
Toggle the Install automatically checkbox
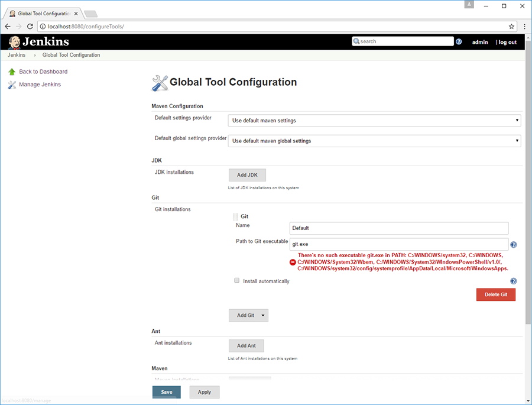click(x=237, y=280)
